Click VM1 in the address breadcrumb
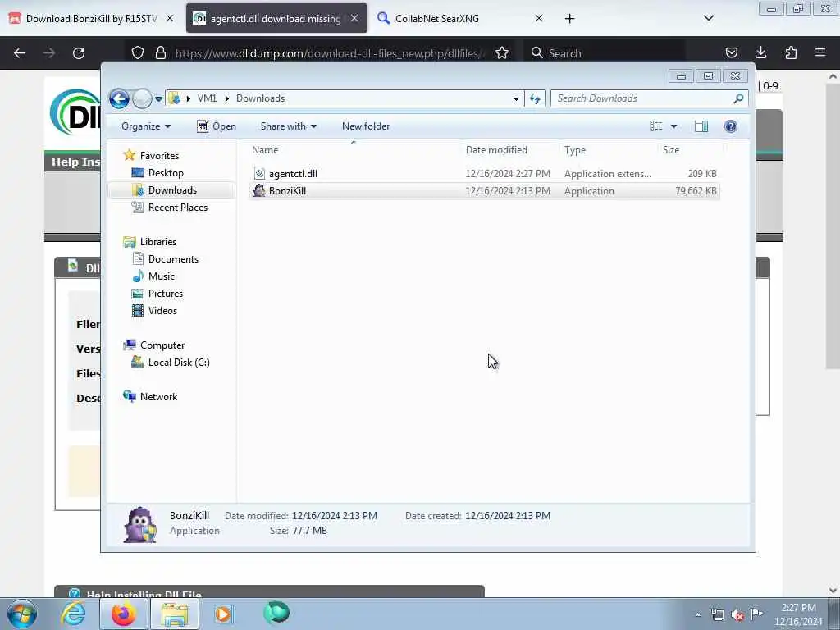Image resolution: width=840 pixels, height=630 pixels. coord(207,98)
